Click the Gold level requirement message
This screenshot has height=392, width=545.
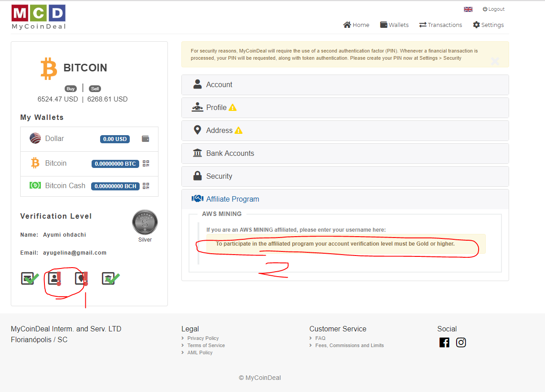(x=346, y=244)
